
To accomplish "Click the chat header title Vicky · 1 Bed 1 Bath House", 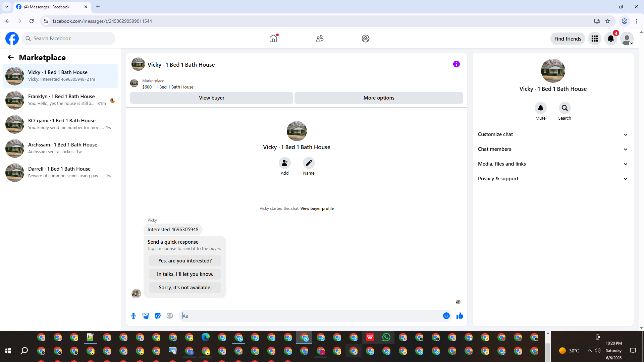I will [181, 65].
